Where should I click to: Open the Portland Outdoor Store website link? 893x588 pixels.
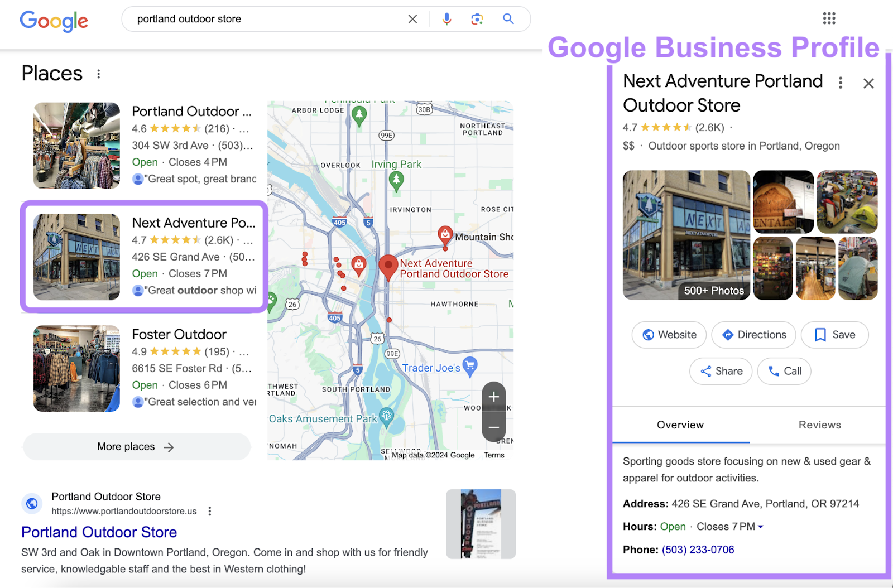99,532
